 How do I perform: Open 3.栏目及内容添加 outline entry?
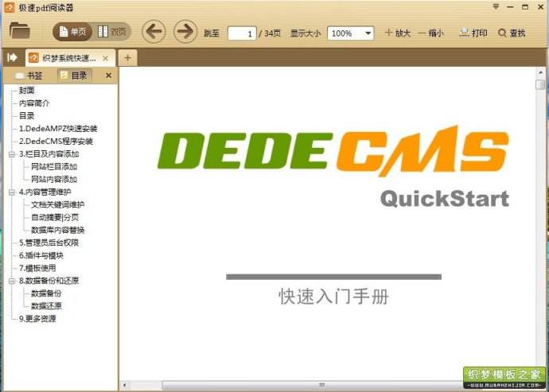pos(49,153)
